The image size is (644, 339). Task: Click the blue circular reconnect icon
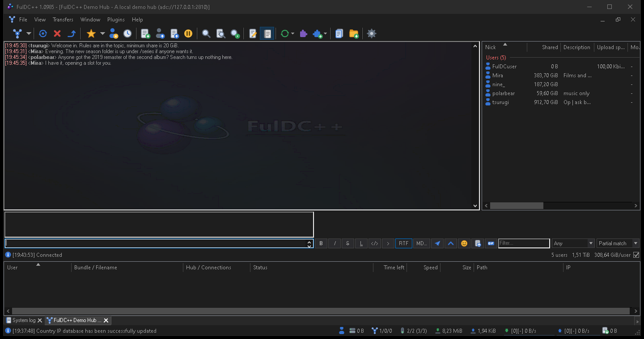43,33
